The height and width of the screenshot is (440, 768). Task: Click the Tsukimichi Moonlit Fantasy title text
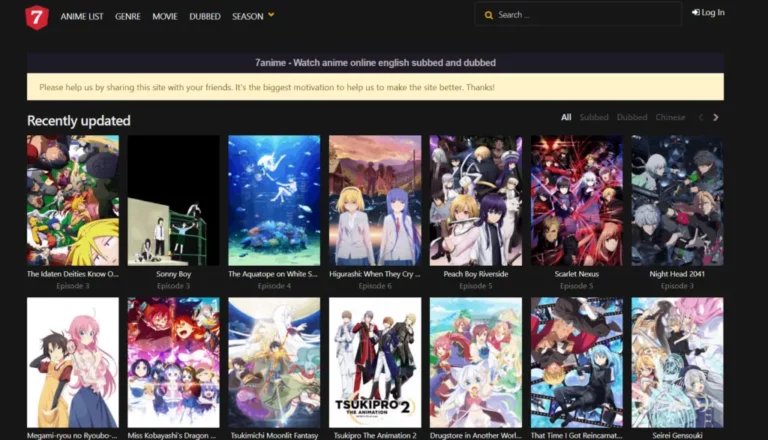click(274, 436)
